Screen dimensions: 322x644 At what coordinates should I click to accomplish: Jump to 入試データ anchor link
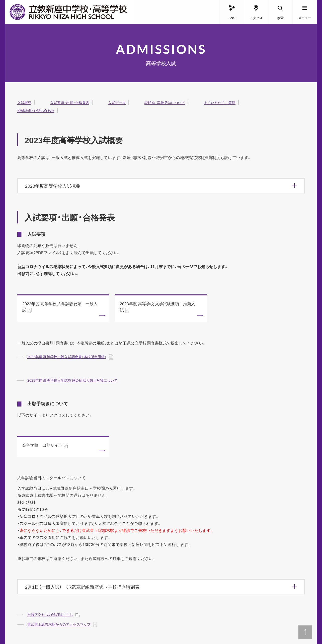pyautogui.click(x=117, y=103)
